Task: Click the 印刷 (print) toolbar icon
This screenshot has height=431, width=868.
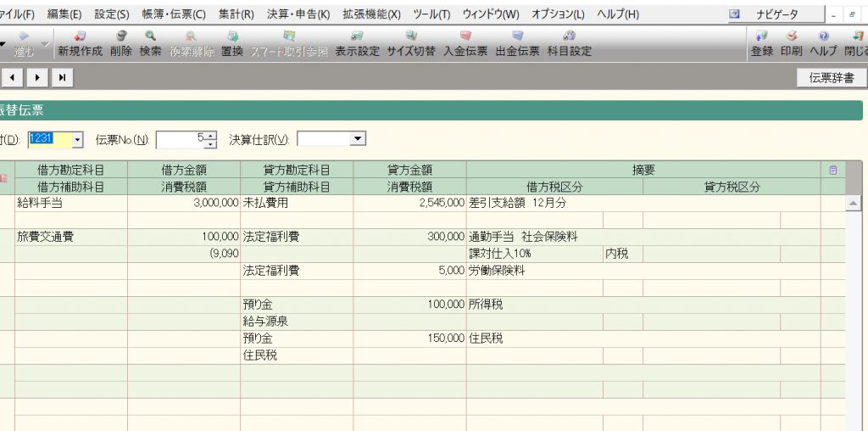Action: coord(791,43)
